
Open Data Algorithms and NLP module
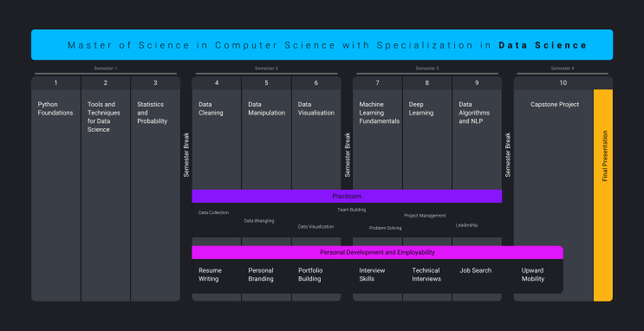477,140
